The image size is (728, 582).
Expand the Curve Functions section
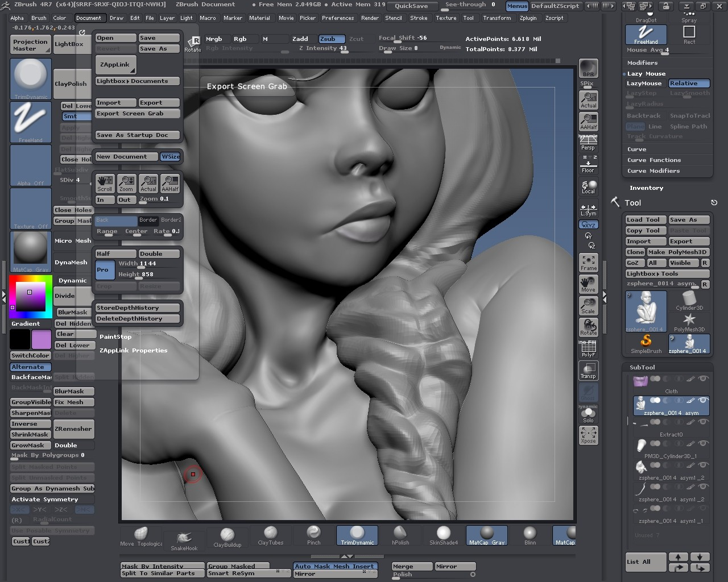tap(654, 160)
